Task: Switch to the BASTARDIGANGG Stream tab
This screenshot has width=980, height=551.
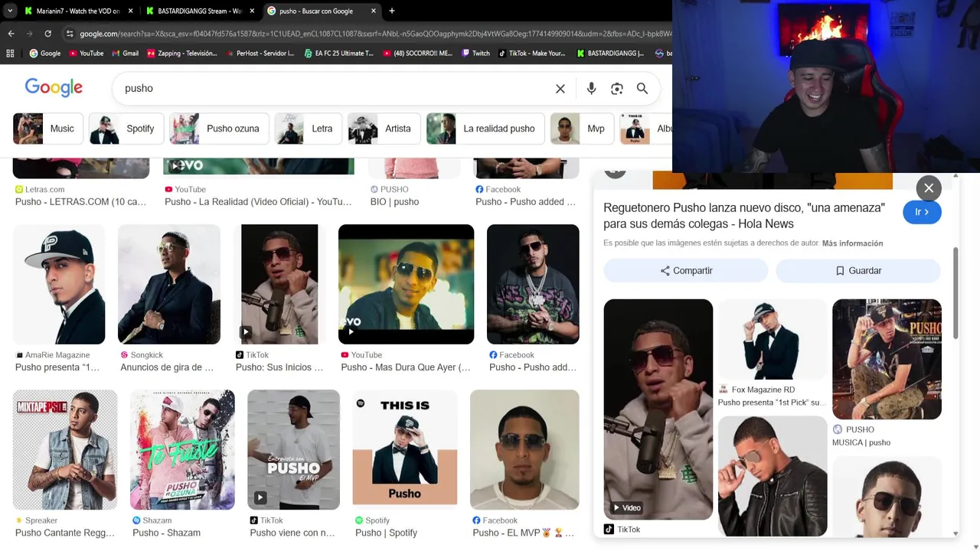Action: point(199,11)
